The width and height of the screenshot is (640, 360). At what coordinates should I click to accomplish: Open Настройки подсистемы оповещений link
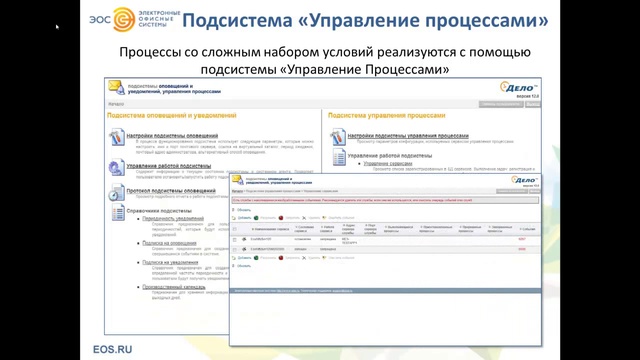click(172, 136)
